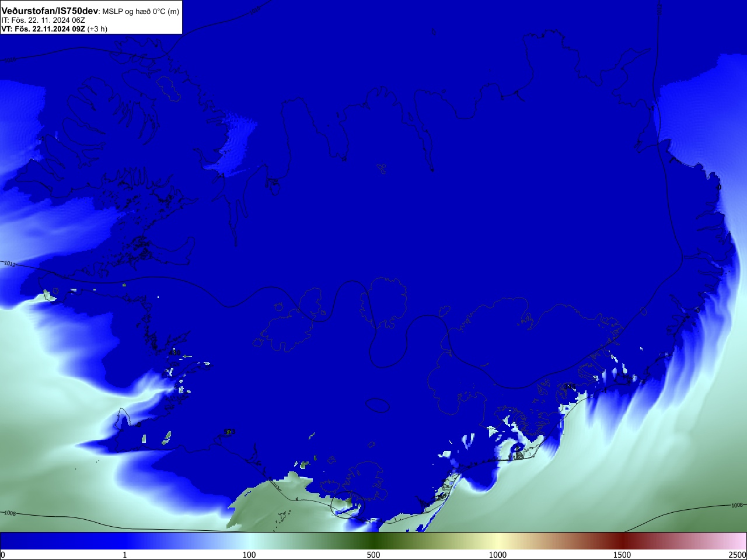
Task: Select the 'MSLP og hæð 0°C (m)' subtitle
Action: 141,11
